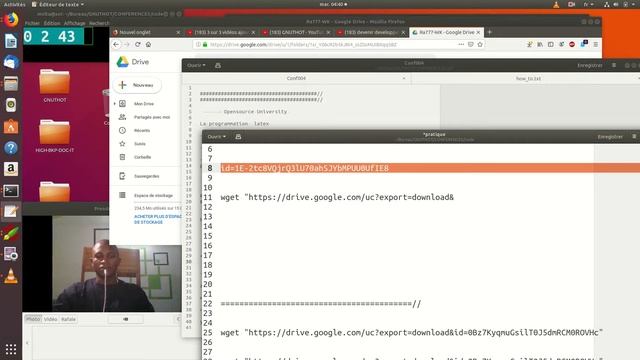Screen dimensions: 640x360
Task: Open the Files manager dock icon
Action: [11, 84]
